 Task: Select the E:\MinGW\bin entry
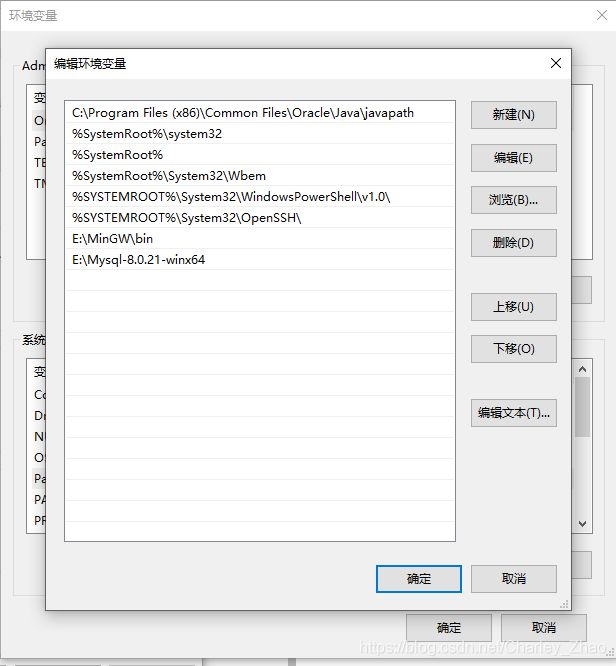point(260,239)
